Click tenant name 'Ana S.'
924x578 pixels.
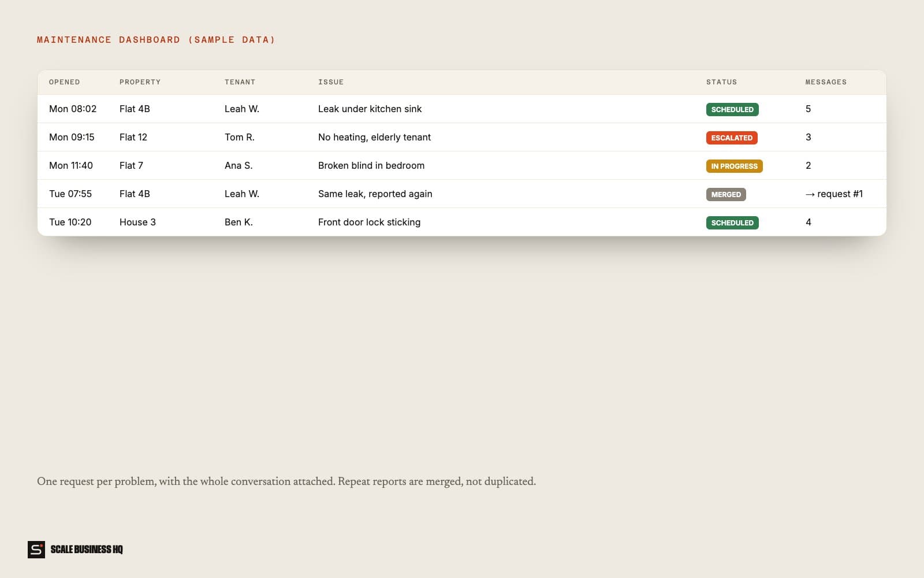coord(239,165)
